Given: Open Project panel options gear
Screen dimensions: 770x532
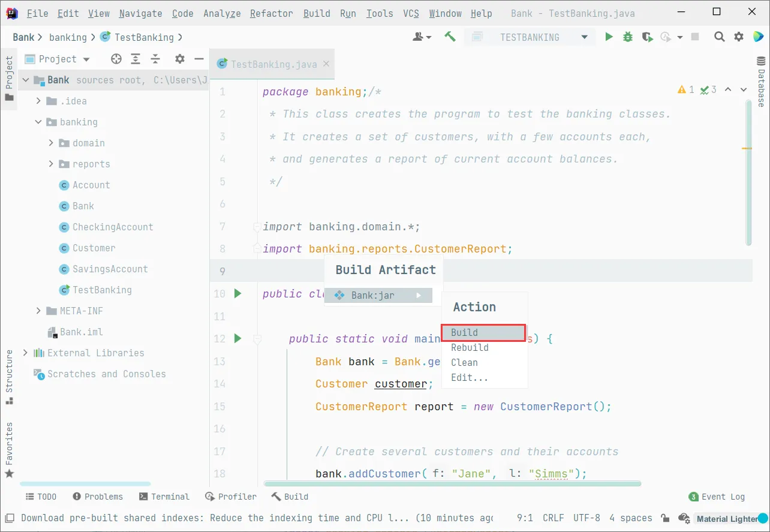Looking at the screenshot, I should coord(179,59).
